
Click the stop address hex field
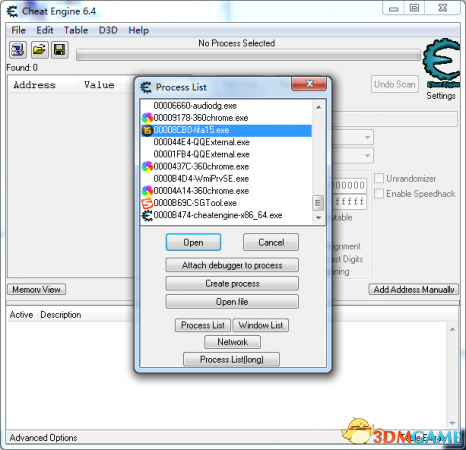click(x=349, y=201)
